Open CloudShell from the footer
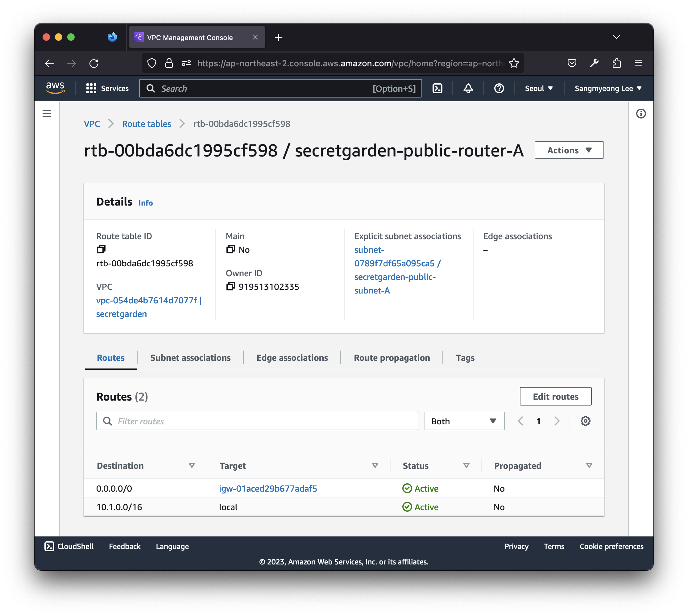688x616 pixels. (x=69, y=546)
